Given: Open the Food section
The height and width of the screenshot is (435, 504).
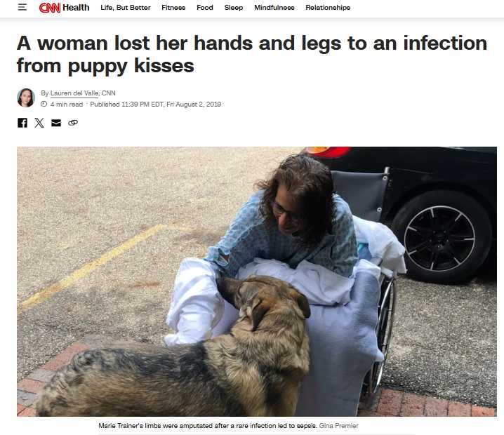Looking at the screenshot, I should click(x=205, y=8).
